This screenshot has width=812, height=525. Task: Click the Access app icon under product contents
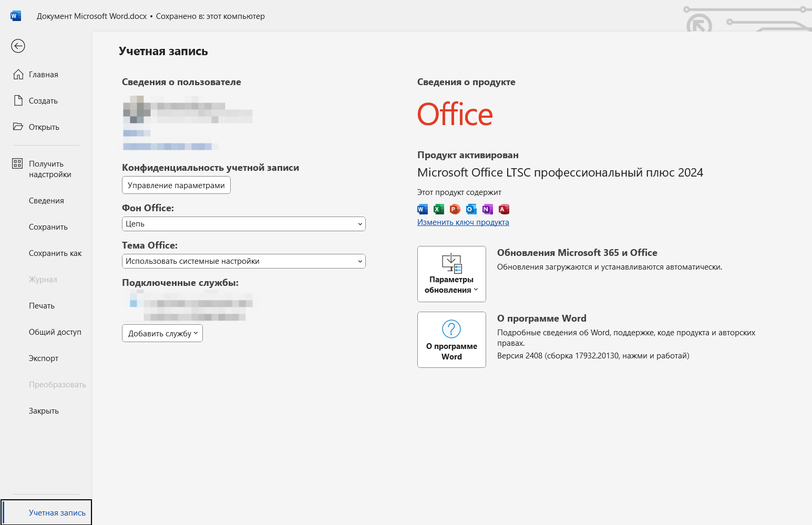(504, 209)
